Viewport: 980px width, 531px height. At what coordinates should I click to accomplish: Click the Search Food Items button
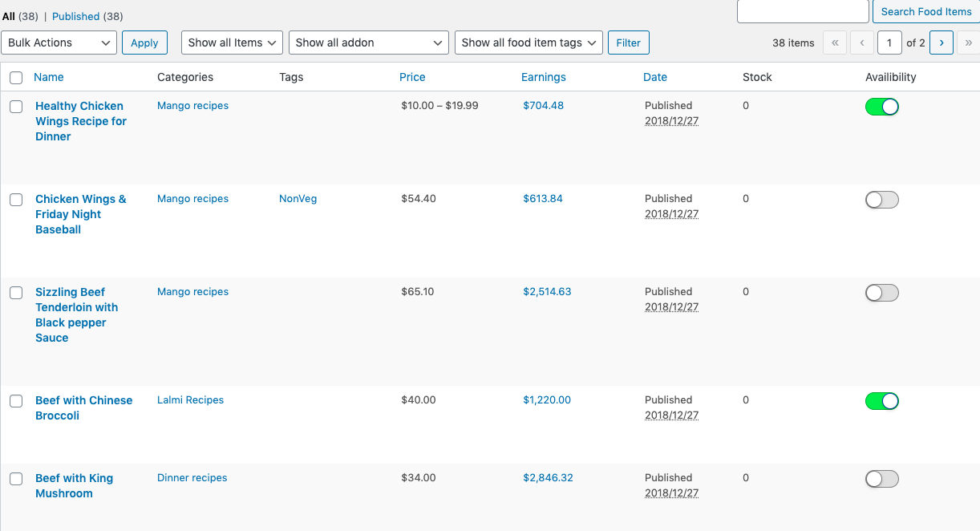pyautogui.click(x=925, y=11)
